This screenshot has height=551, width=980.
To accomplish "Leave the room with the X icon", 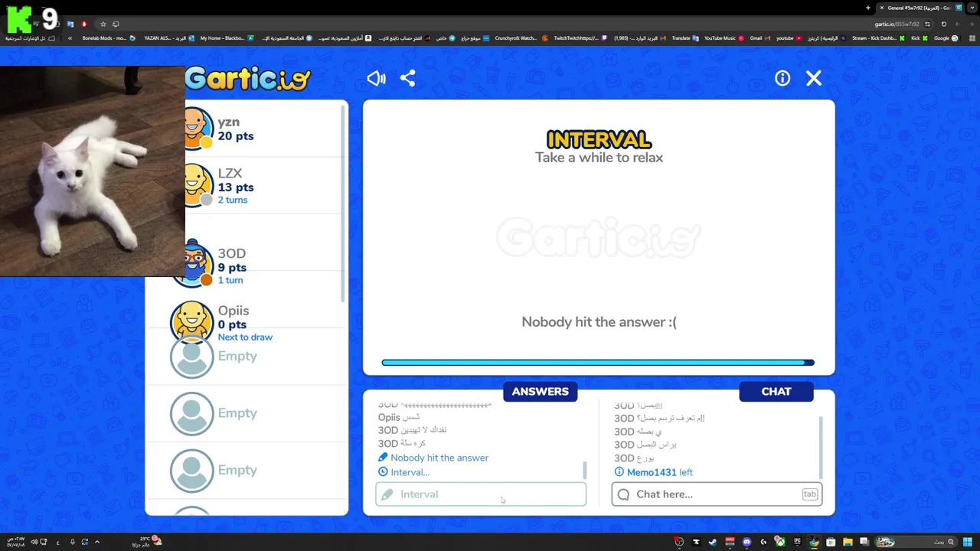I will (814, 78).
